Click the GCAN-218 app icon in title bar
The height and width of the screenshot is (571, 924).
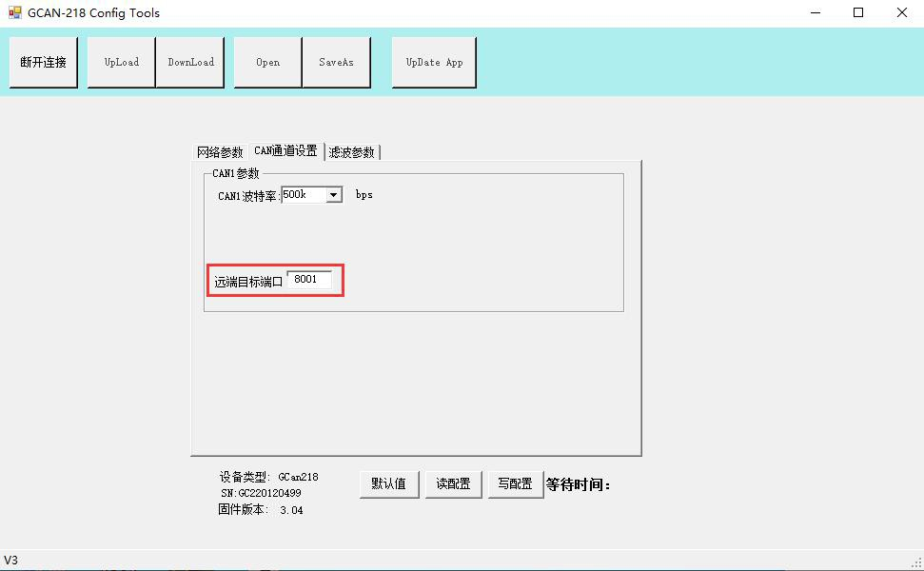(14, 13)
